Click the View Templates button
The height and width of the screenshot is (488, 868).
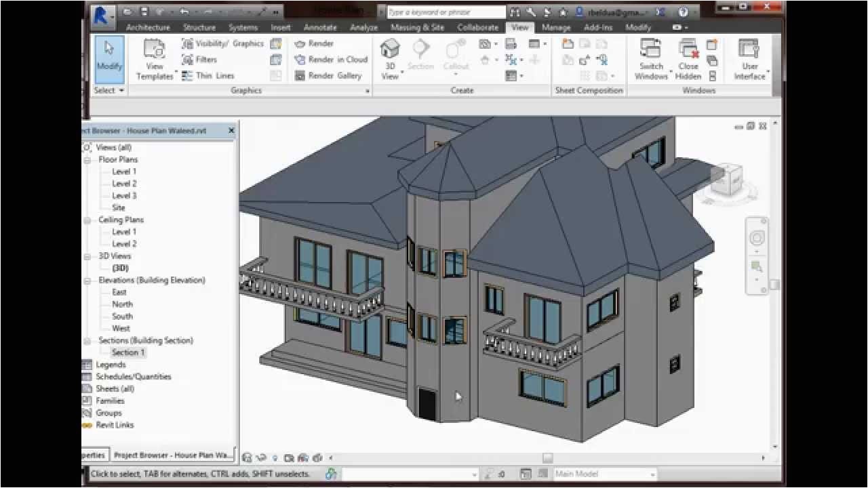[x=155, y=59]
